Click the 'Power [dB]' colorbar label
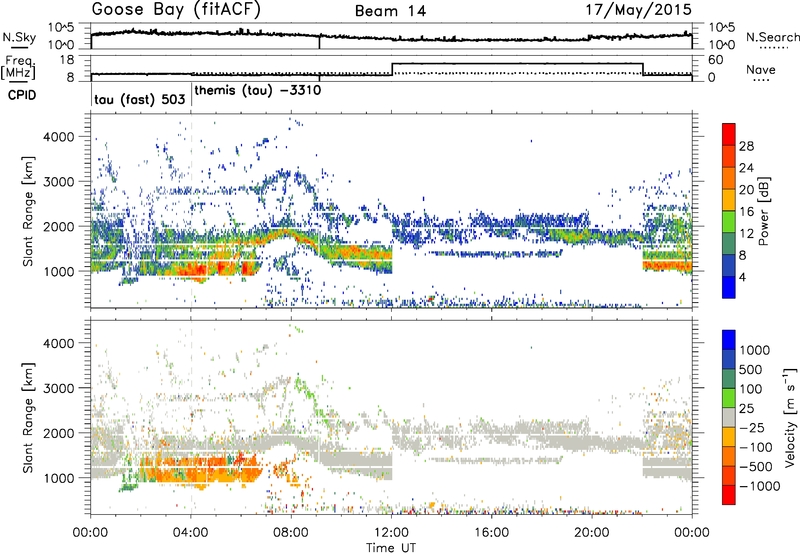This screenshot has height=554, width=800. [764, 211]
